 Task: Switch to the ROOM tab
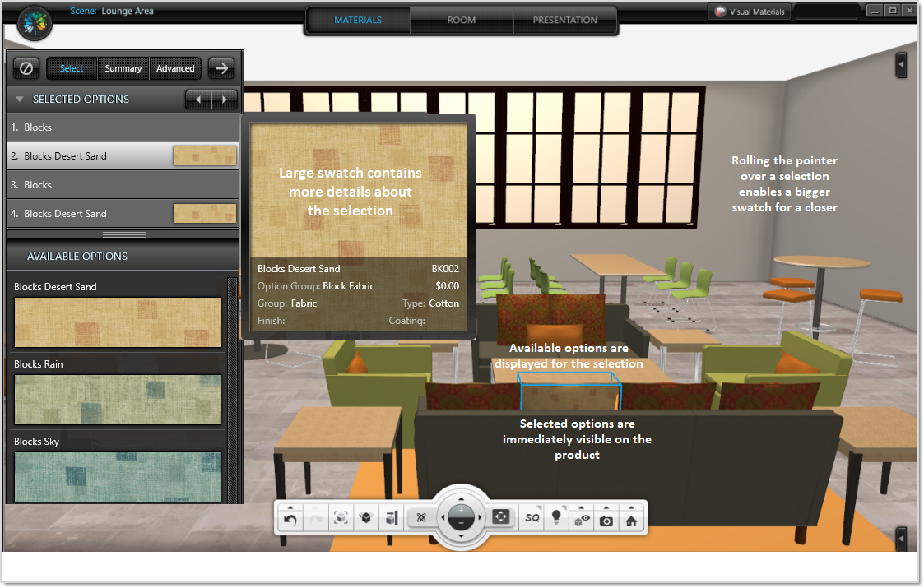click(462, 20)
